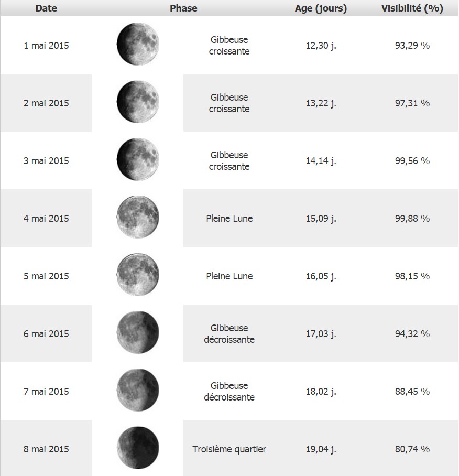459x476 pixels.
Task: Click the Troisième quartier phase label
Action: click(x=229, y=449)
